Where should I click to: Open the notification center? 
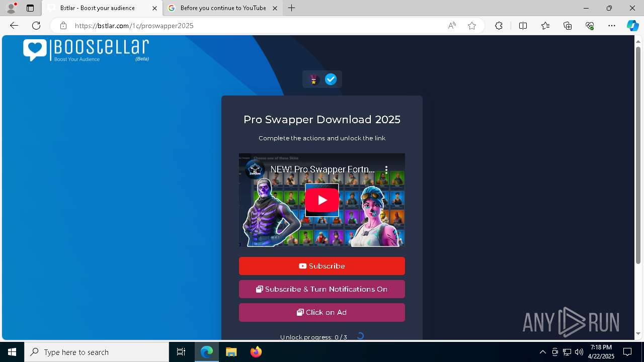627,352
